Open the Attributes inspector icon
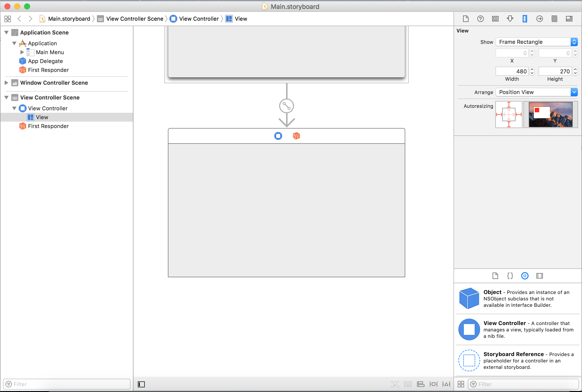 (x=510, y=19)
